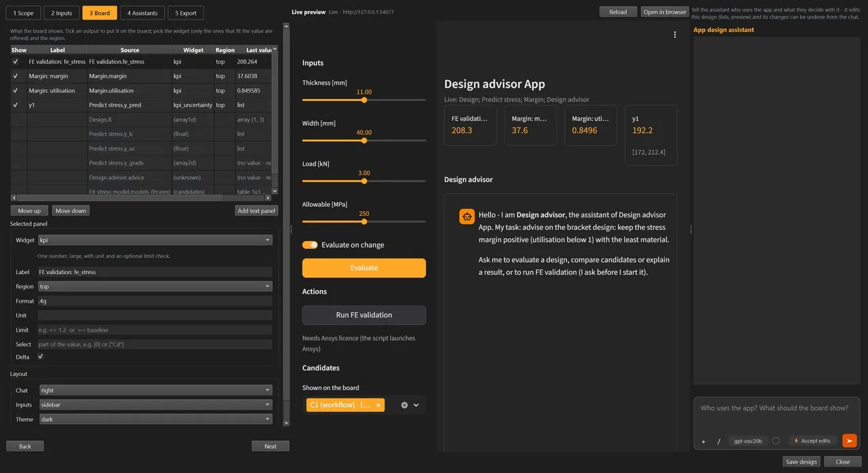The height and width of the screenshot is (473, 868).
Task: Toggle the Delta checkbox
Action: 41,356
